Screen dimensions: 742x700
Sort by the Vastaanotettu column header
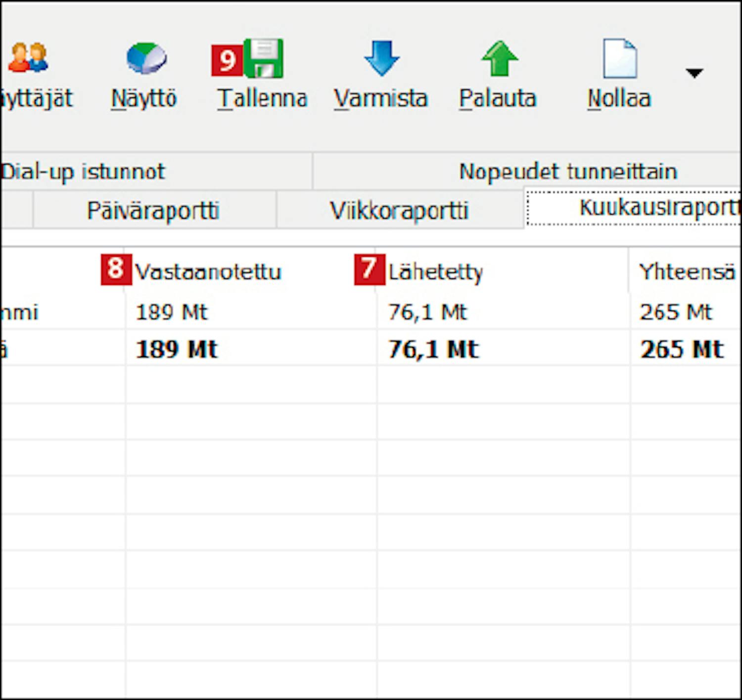click(x=208, y=272)
